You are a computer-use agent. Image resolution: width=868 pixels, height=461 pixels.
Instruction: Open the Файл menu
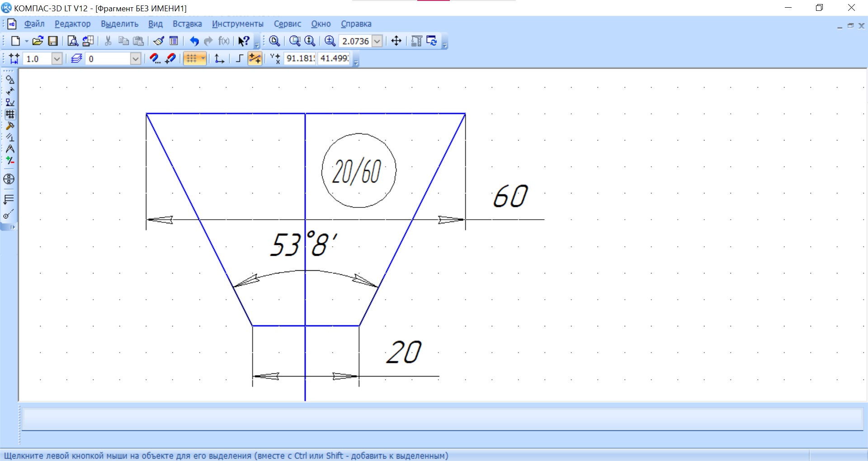coord(34,24)
